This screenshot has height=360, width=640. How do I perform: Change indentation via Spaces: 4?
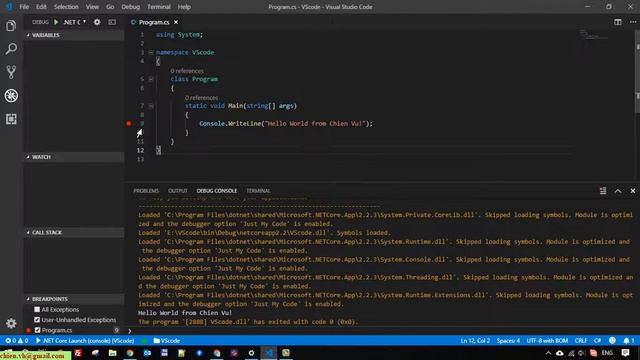pos(508,340)
